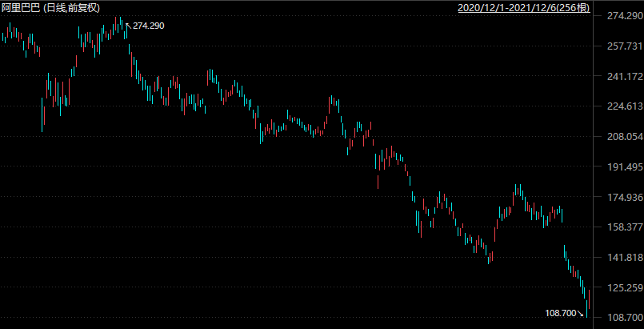Click the long cyan candle at far left
This screenshot has width=644, height=329.
point(42,114)
